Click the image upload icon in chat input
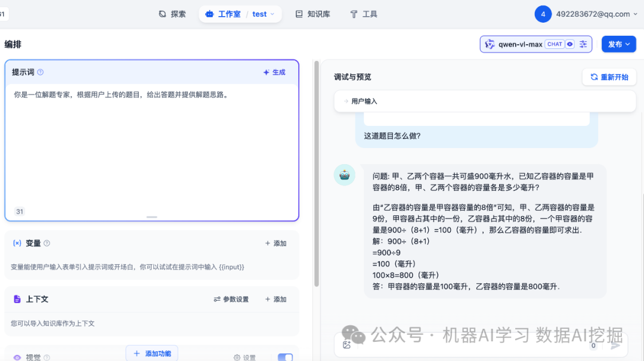This screenshot has width=644, height=361. pos(346,344)
